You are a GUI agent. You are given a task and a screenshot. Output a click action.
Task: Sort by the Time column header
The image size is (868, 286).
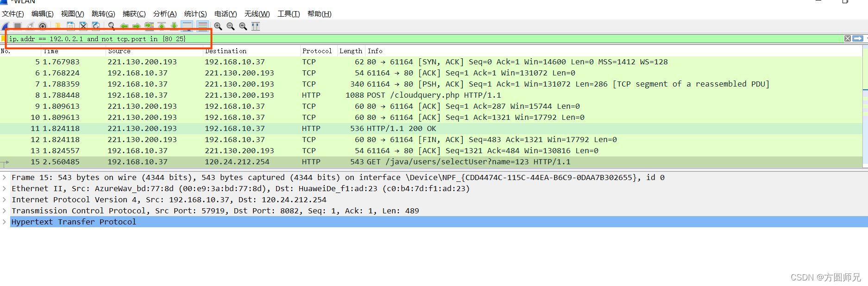tap(74, 51)
